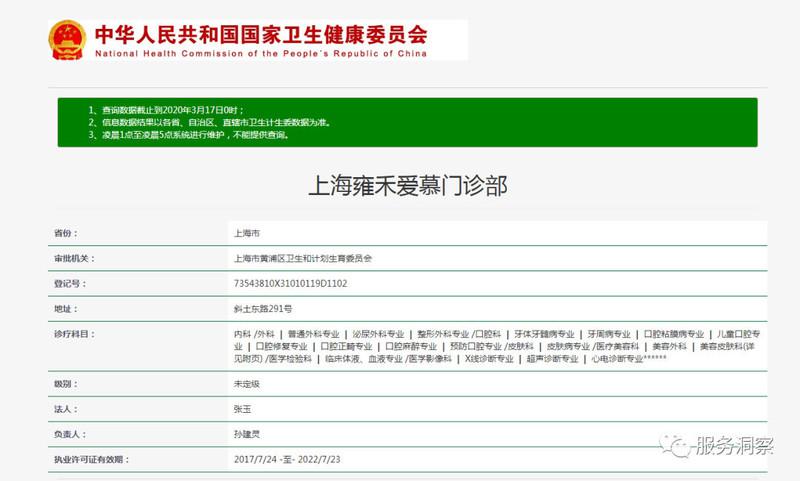The width and height of the screenshot is (800, 481).
Task: Click the National Health Commission English subtitle
Action: [x=261, y=53]
